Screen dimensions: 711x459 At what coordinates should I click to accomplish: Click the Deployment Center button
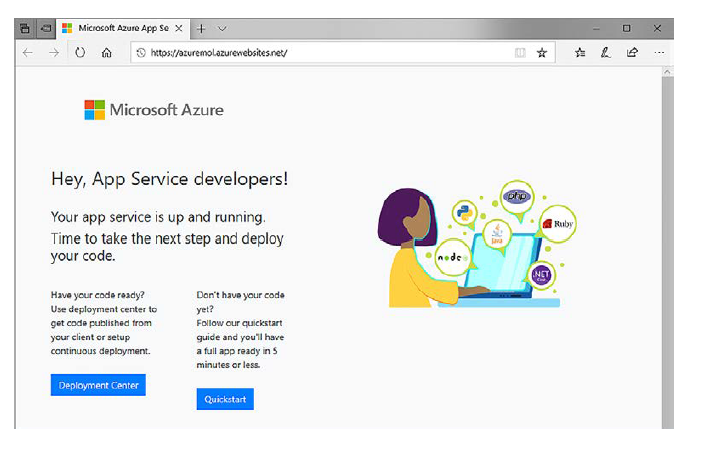98,385
